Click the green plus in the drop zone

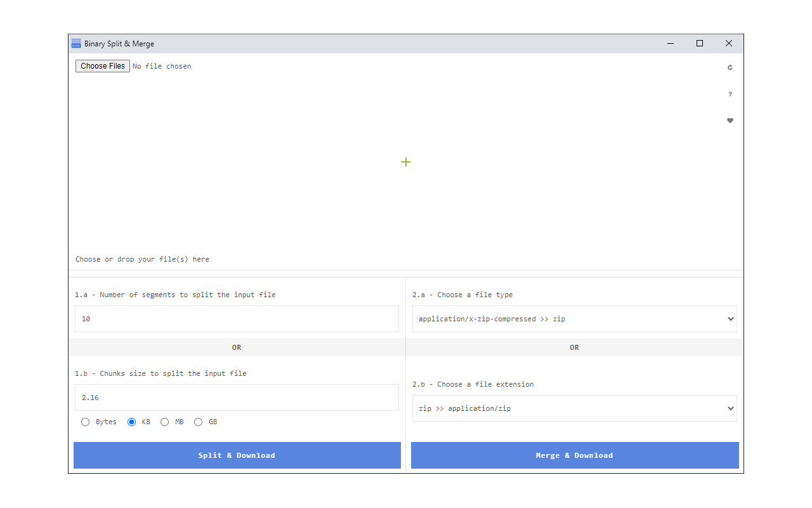pos(406,162)
